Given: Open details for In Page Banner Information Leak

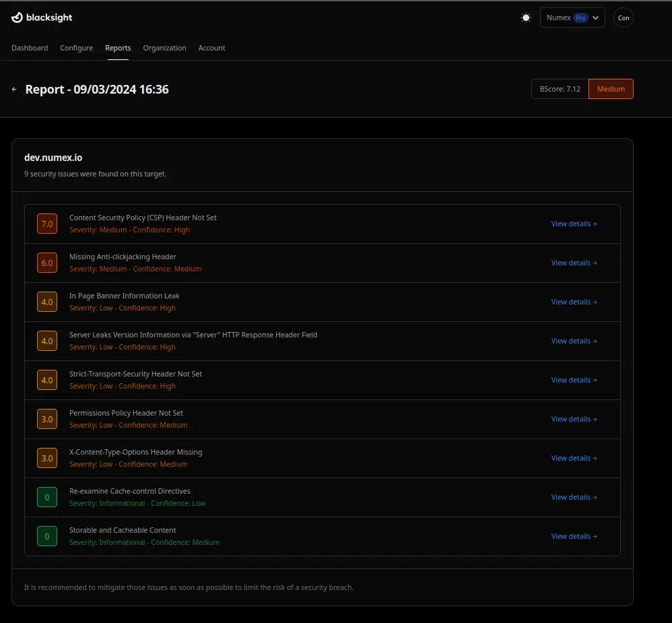Looking at the screenshot, I should click(574, 302).
